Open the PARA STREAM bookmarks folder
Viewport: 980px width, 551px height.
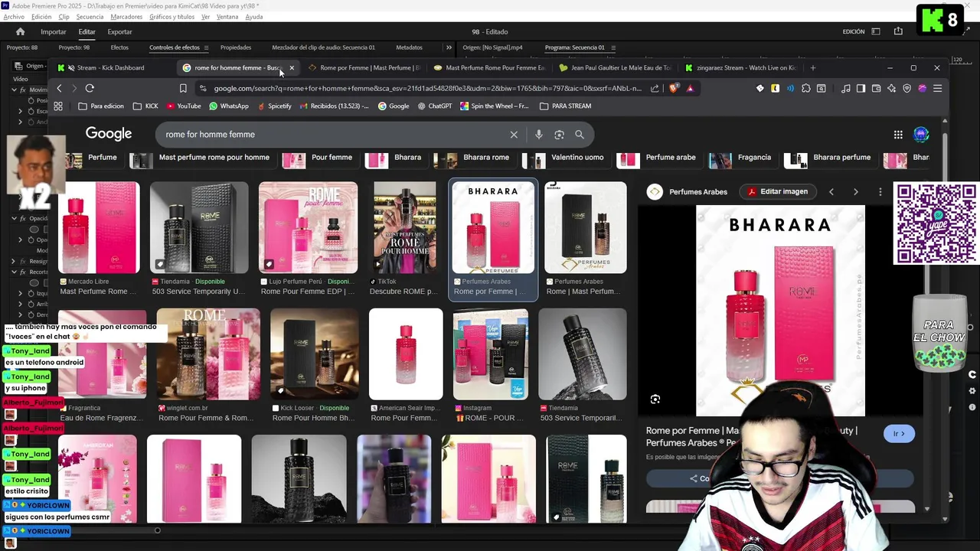(x=565, y=106)
